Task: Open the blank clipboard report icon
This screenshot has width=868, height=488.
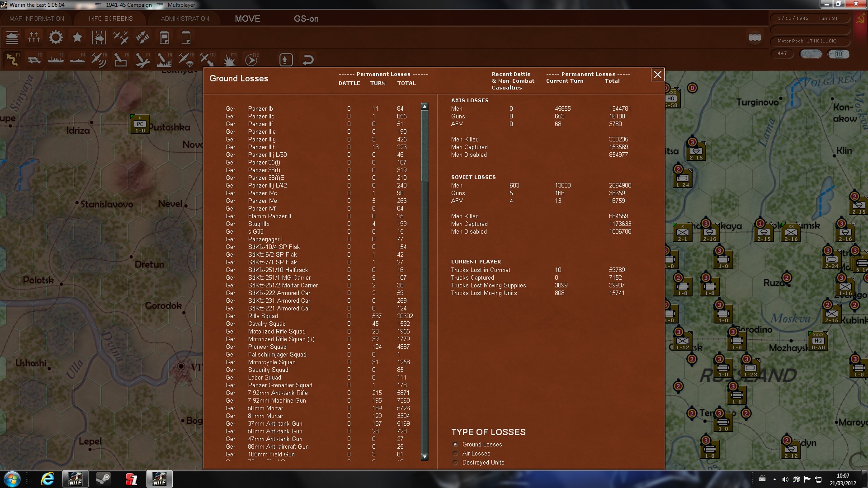Action: pyautogui.click(x=186, y=38)
